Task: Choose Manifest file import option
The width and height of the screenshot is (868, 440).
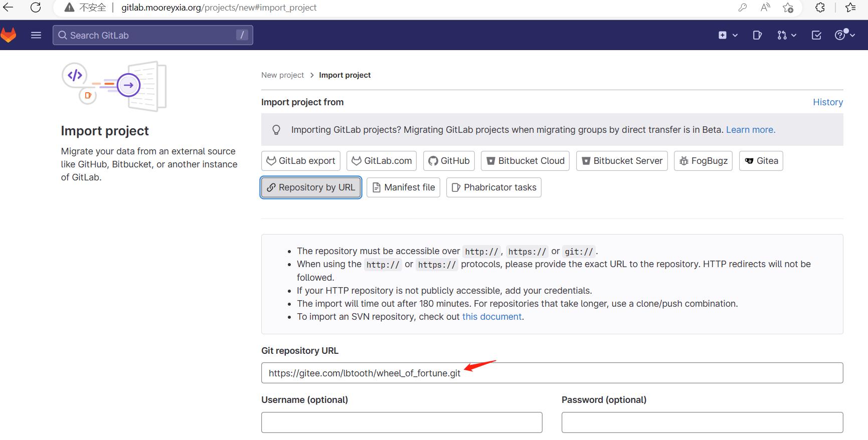Action: 403,187
